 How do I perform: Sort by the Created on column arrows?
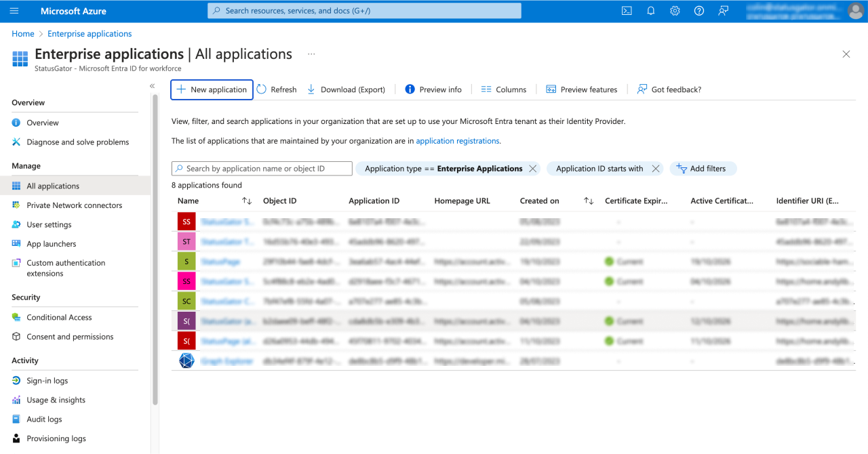click(x=589, y=201)
